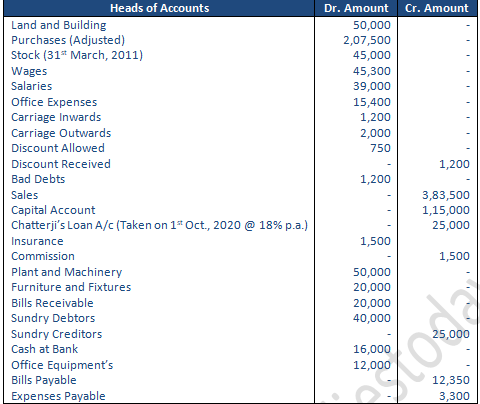Click the 2,000 Carriage Outwards amount
480x404 pixels.
click(x=375, y=133)
